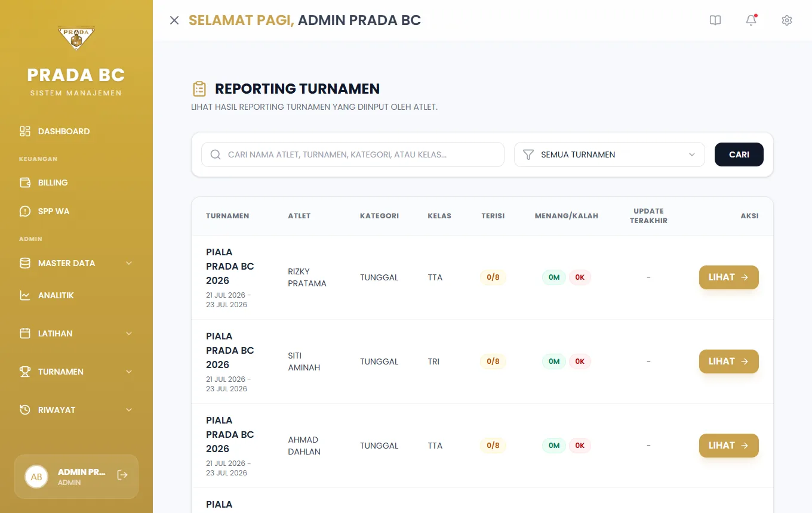Click the ADMIN PR... profile name

[x=82, y=472]
